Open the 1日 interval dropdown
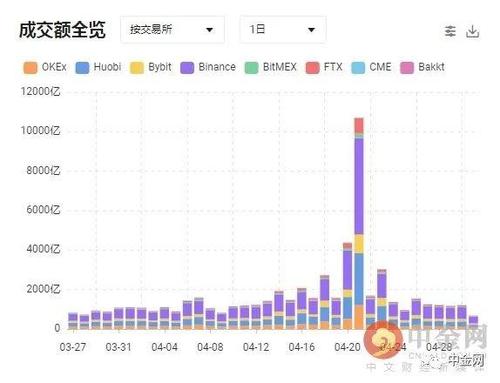 click(283, 30)
